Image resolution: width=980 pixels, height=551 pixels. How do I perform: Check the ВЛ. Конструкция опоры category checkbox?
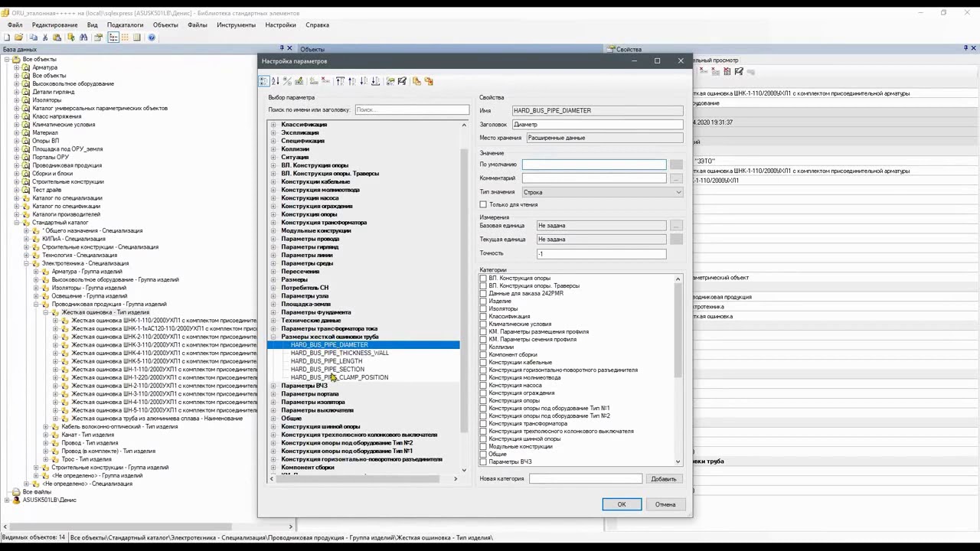(483, 279)
